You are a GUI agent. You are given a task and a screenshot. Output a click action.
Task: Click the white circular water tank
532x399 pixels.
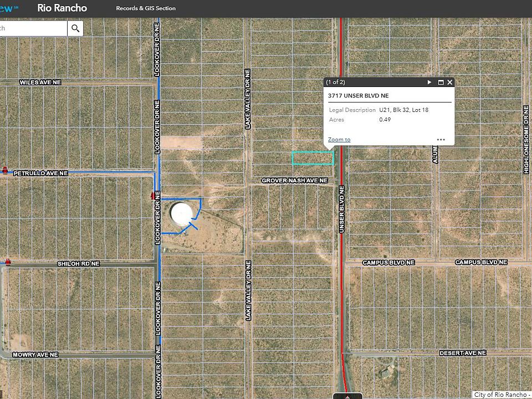(x=182, y=214)
